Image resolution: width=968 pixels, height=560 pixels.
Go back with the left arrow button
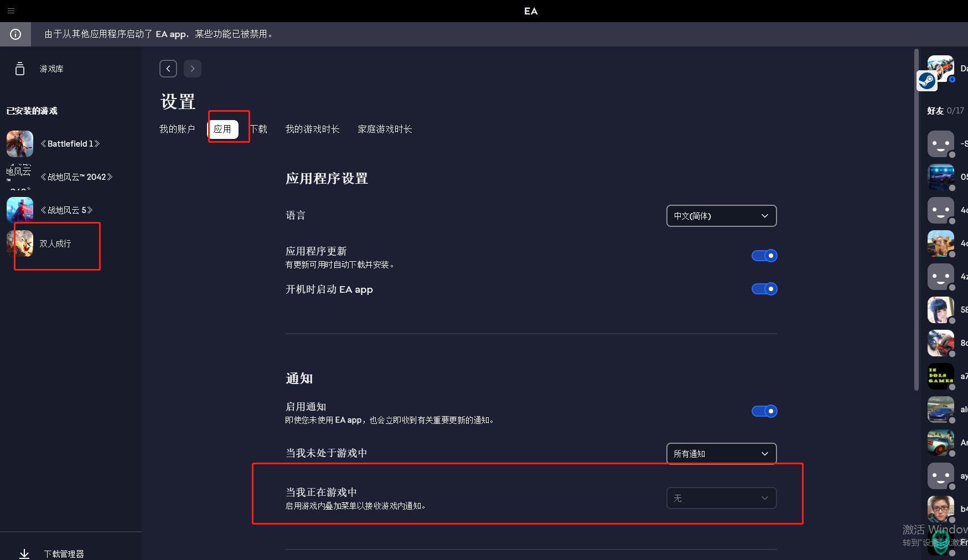point(168,69)
